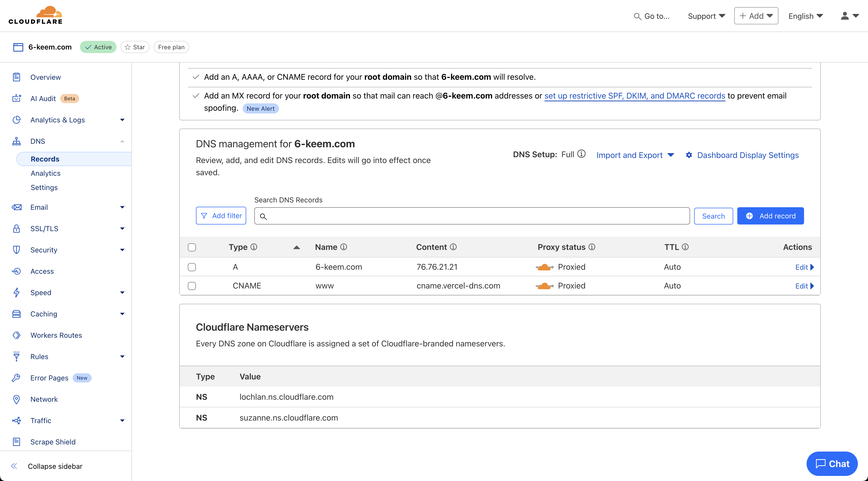Click the New Alert badge

click(x=260, y=108)
